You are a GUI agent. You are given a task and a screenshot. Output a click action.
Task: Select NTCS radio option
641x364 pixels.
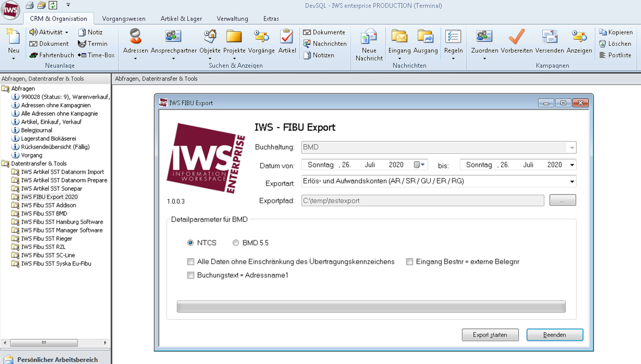click(x=190, y=243)
